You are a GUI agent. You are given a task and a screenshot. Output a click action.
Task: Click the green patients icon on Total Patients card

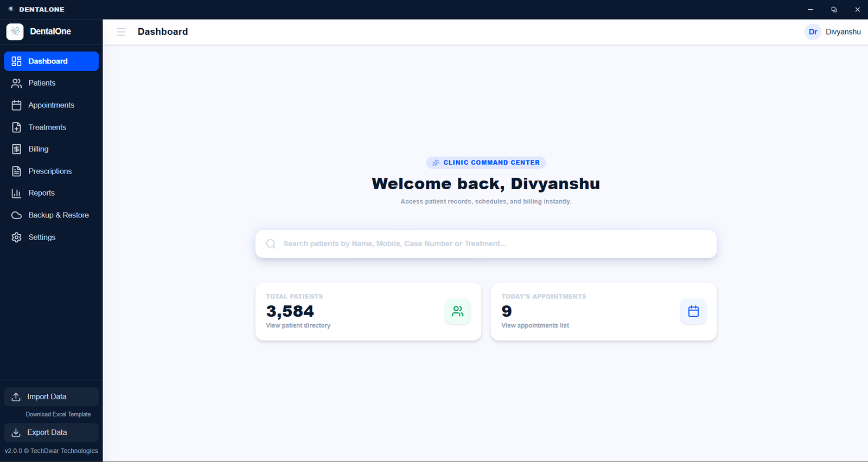click(x=458, y=311)
